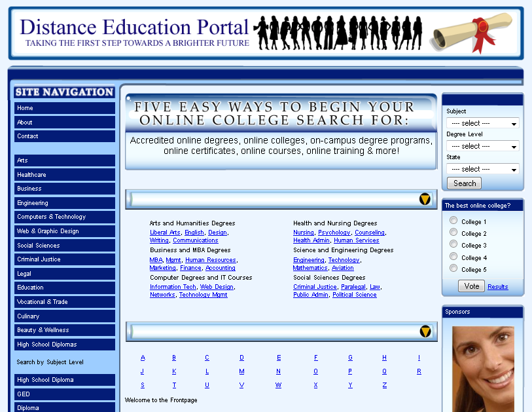Expand the second yellow triangle arrow bar

[425, 331]
